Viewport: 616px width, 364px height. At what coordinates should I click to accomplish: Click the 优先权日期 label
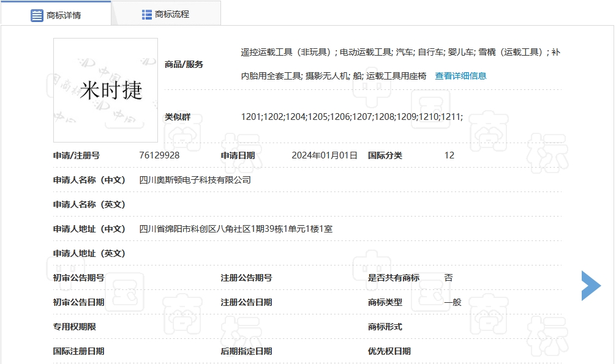pos(389,351)
